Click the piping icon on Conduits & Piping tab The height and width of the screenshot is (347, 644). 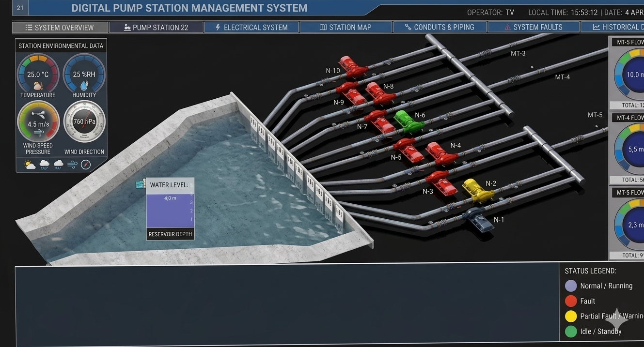coord(408,27)
